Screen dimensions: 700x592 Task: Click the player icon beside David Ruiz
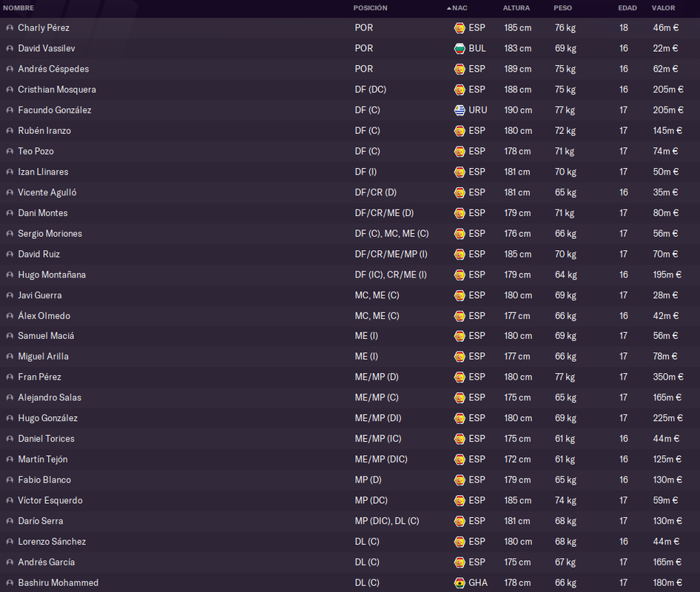pos(10,254)
